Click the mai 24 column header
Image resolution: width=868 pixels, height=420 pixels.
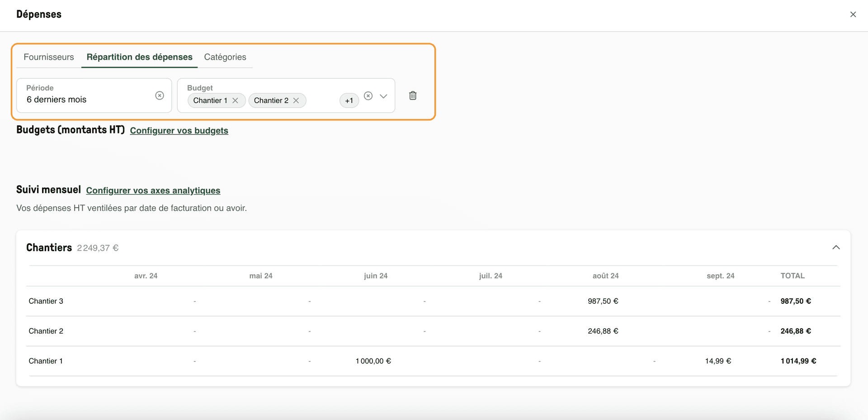coord(261,276)
